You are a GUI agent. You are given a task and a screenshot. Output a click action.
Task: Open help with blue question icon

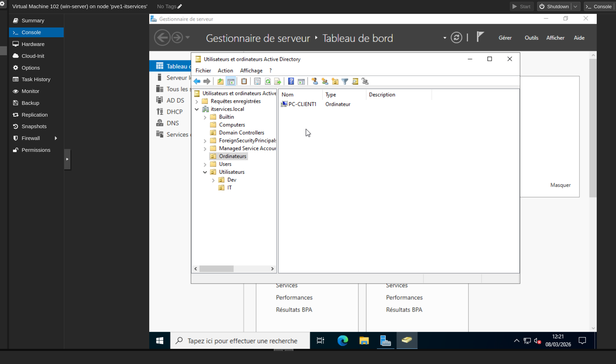pyautogui.click(x=291, y=81)
